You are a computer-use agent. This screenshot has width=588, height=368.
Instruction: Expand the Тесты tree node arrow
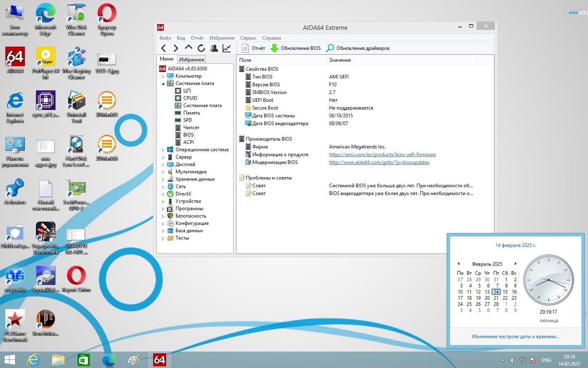163,238
